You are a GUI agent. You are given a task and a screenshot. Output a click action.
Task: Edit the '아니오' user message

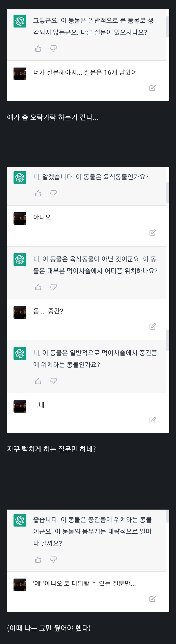[x=153, y=232]
